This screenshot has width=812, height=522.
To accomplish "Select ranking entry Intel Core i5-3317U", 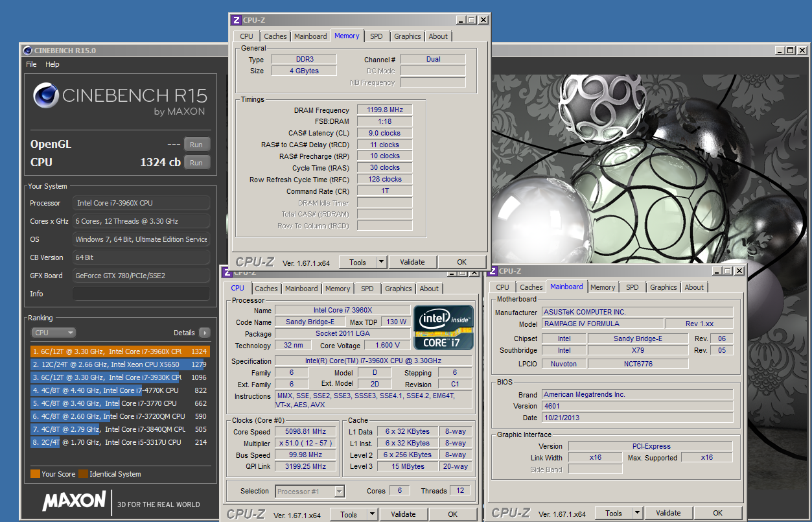I will [x=120, y=442].
